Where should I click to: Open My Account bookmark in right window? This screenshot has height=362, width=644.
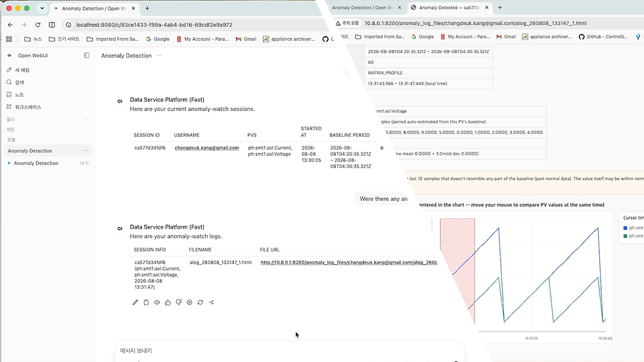465,37
